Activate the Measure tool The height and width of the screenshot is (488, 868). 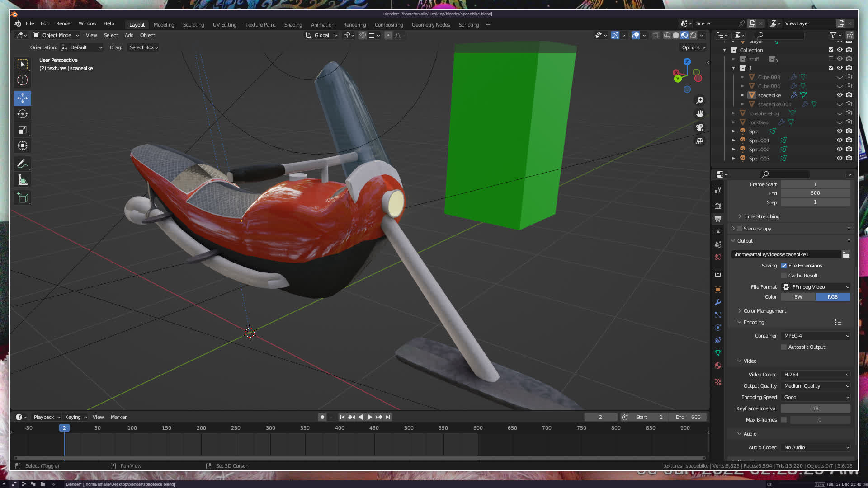22,180
